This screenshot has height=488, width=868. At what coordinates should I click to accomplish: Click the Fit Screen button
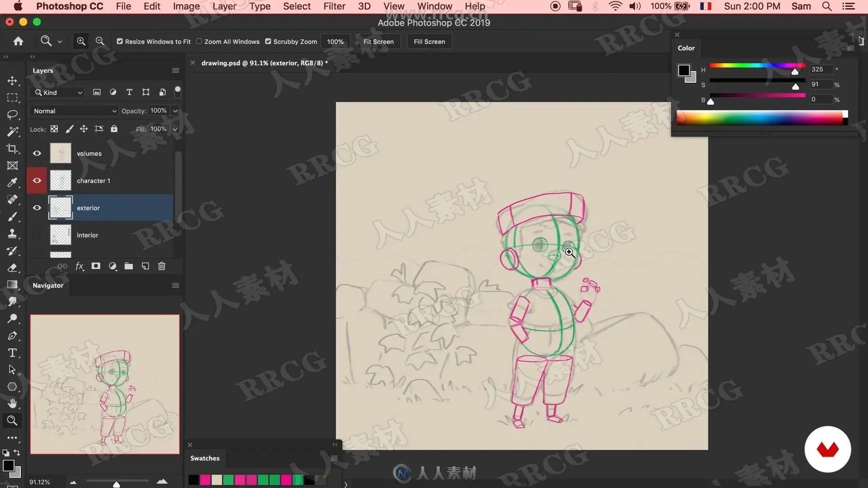[x=378, y=42]
